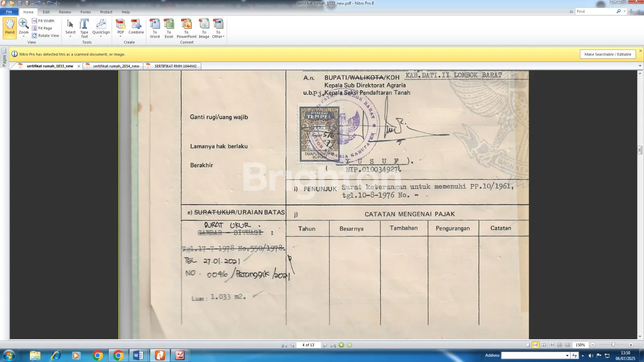The image size is (644, 362).
Task: Convert the document To Excel
Action: click(169, 28)
